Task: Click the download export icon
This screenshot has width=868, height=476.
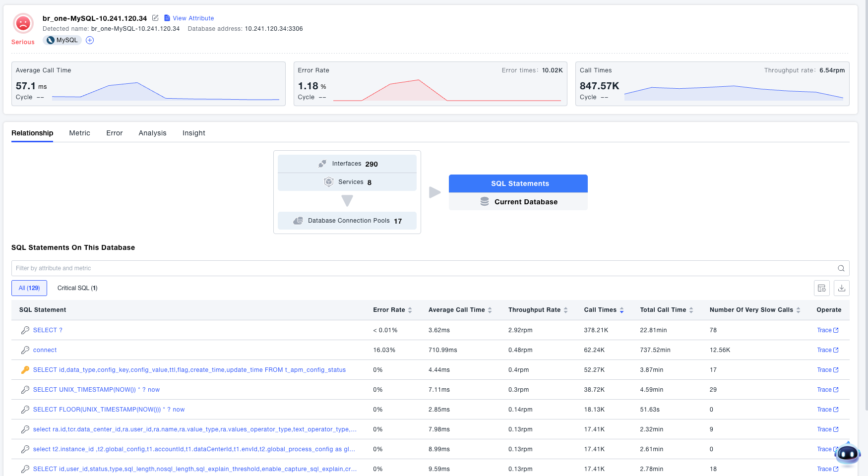Action: click(x=842, y=288)
